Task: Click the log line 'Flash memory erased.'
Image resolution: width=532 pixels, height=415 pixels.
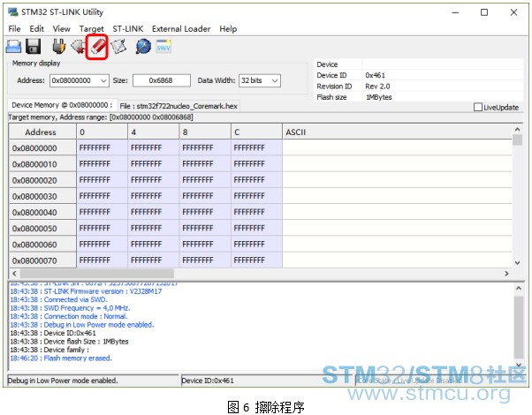Action: click(61, 358)
